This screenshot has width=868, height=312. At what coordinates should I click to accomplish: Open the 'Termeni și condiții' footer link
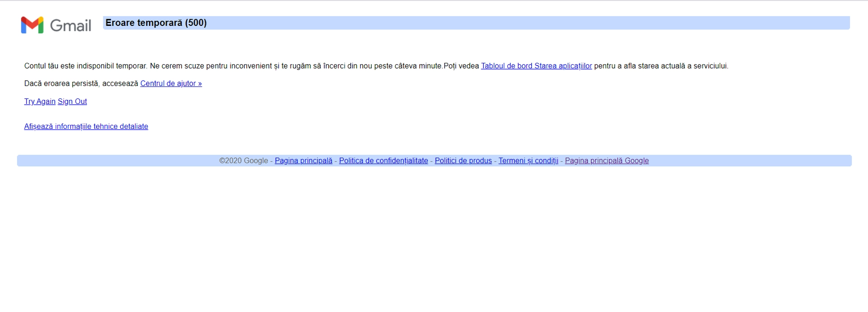pyautogui.click(x=528, y=161)
